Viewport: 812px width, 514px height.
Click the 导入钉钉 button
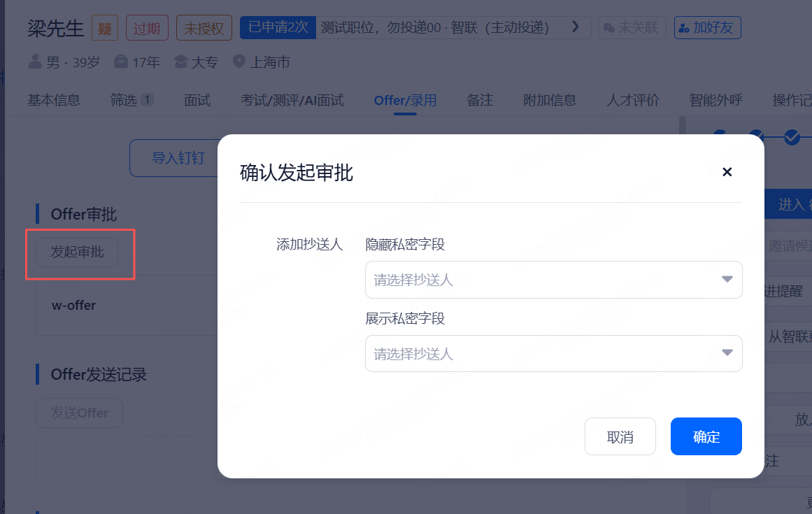[x=178, y=158]
